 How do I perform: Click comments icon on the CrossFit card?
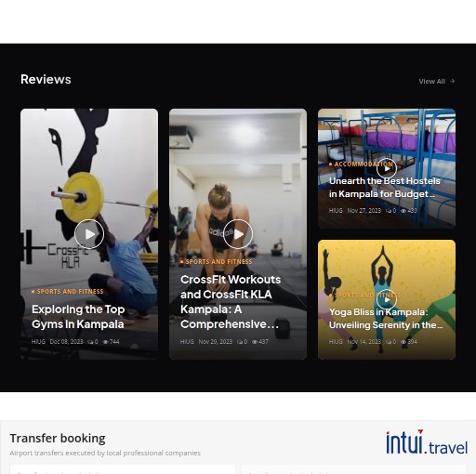[240, 342]
